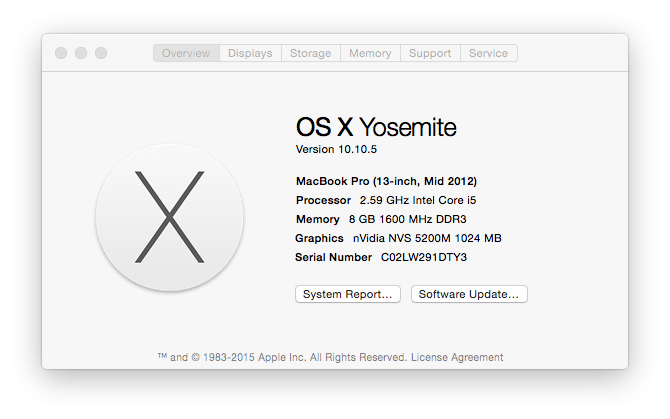Click the MacBook Pro model name line

386,181
